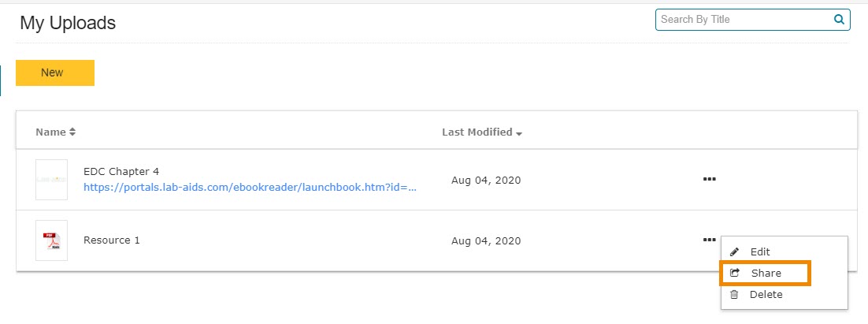Click the pencil icon in the options menu
868x324 pixels.
pos(735,252)
